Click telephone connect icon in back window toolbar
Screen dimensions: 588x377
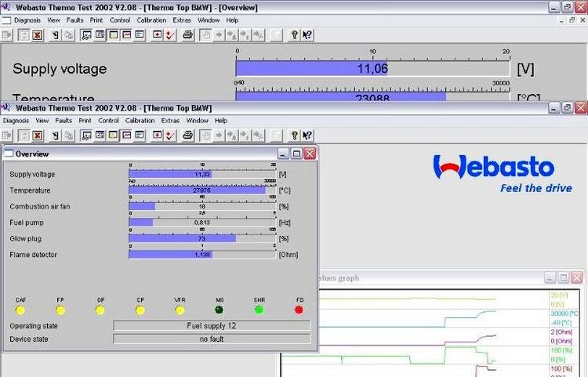[x=55, y=35]
